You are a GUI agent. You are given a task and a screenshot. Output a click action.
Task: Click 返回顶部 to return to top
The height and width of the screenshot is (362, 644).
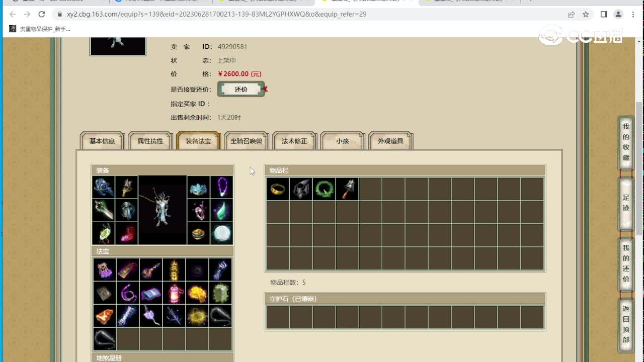point(626,324)
